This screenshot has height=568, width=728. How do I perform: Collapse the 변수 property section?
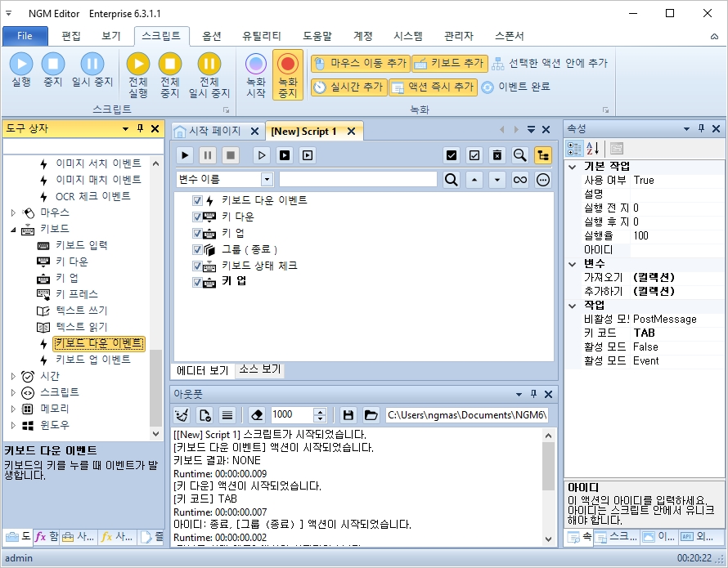(573, 264)
